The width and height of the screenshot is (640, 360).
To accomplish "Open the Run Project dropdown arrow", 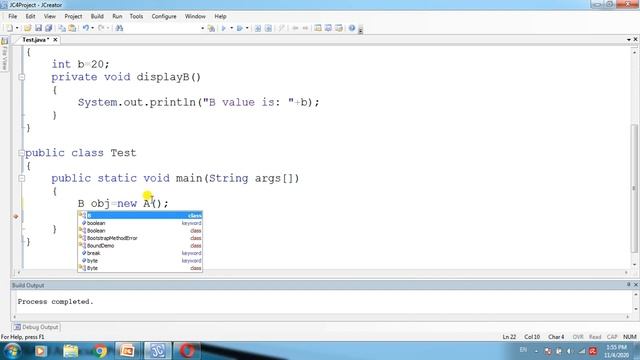I will [x=231, y=28].
